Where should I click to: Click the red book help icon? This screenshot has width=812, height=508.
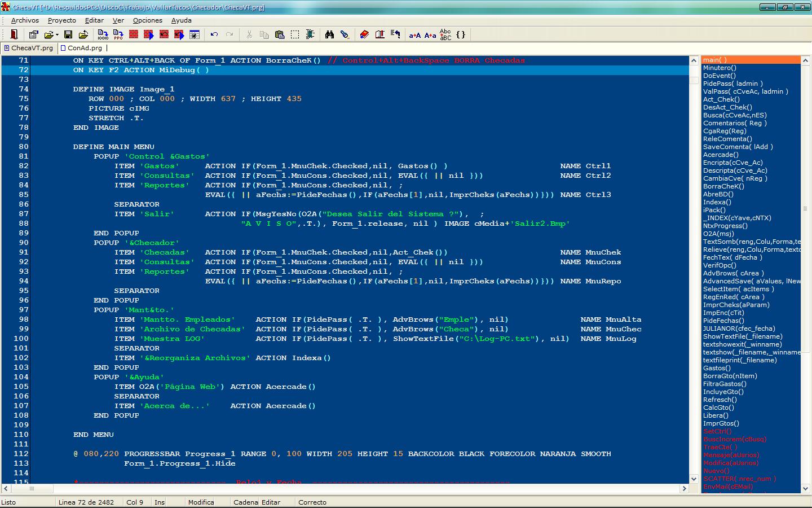pos(364,34)
